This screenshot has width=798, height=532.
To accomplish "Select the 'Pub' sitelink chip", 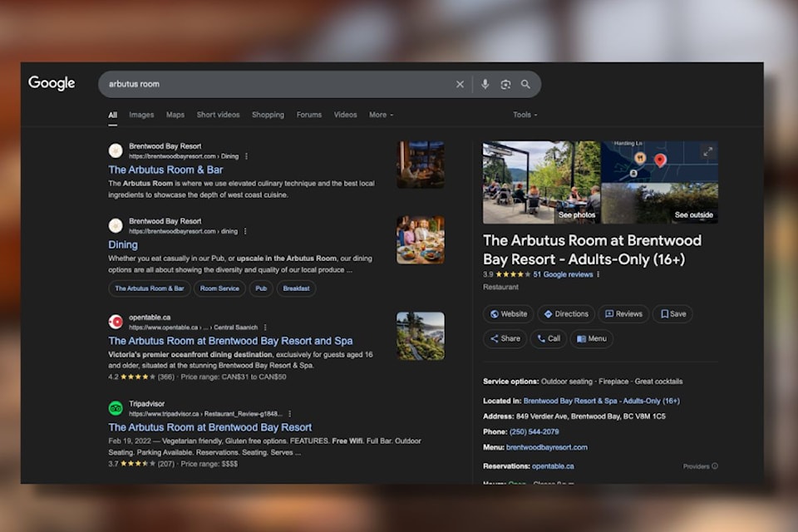I will click(261, 288).
